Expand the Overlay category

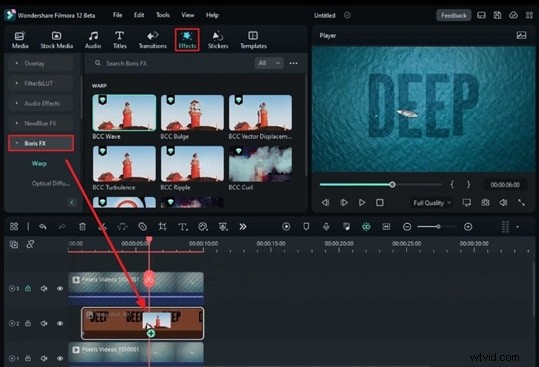pos(41,64)
